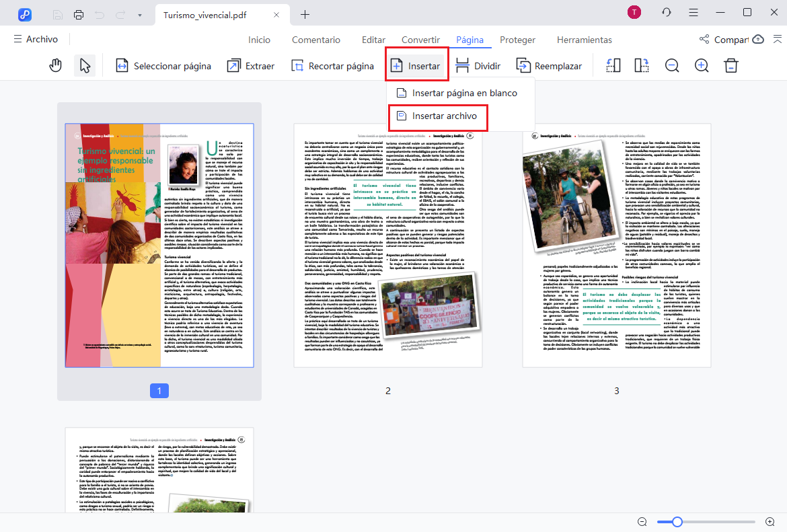Open the Insertar dropdown
The image size is (787, 532).
click(x=416, y=66)
